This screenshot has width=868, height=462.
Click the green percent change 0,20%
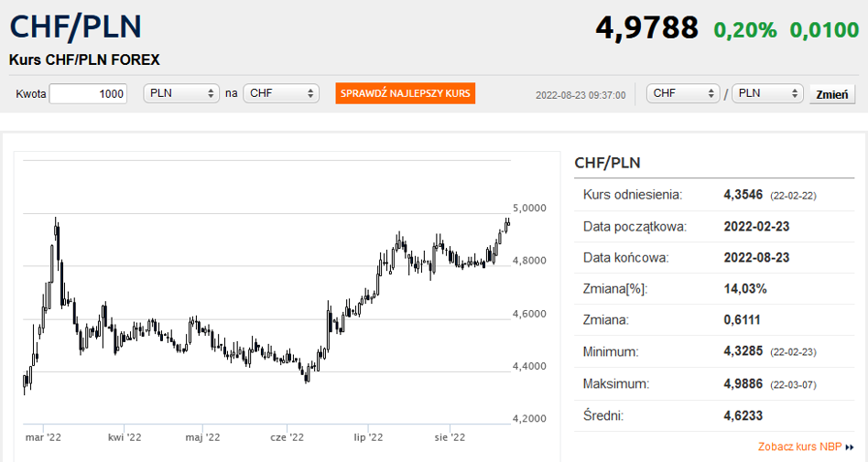[x=745, y=30]
